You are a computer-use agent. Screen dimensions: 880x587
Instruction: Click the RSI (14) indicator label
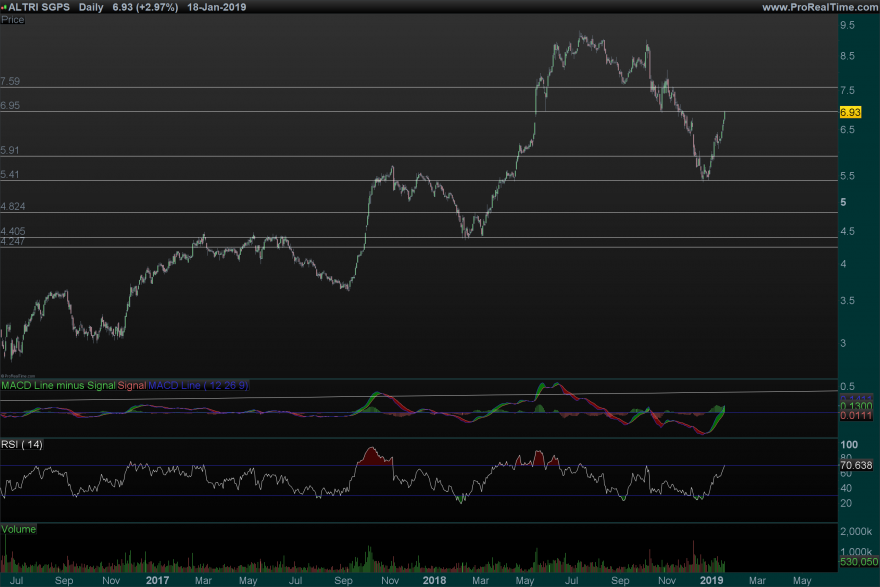coord(22,442)
